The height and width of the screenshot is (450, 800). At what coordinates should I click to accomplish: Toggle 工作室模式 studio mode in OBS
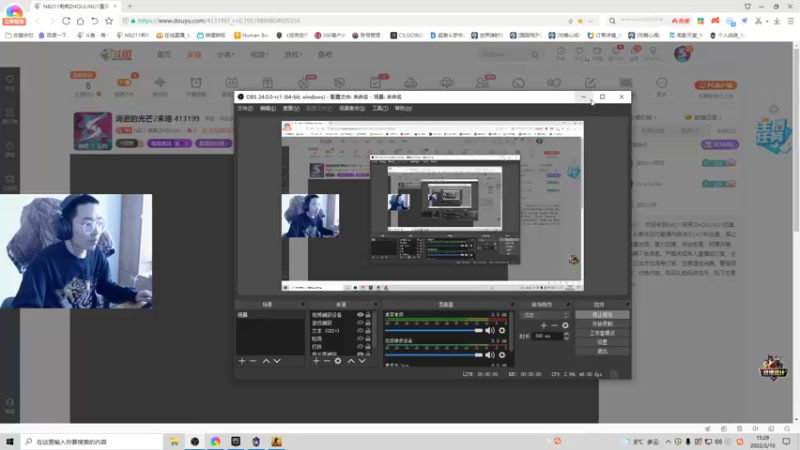[x=602, y=333]
